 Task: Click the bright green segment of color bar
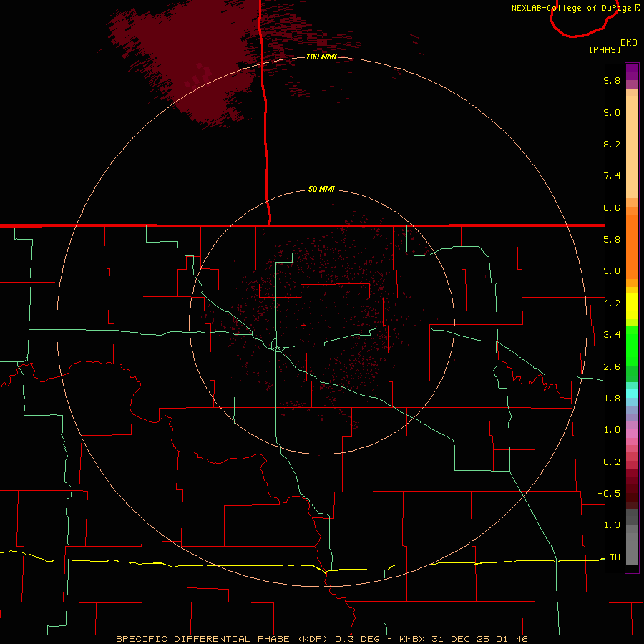pyautogui.click(x=632, y=345)
